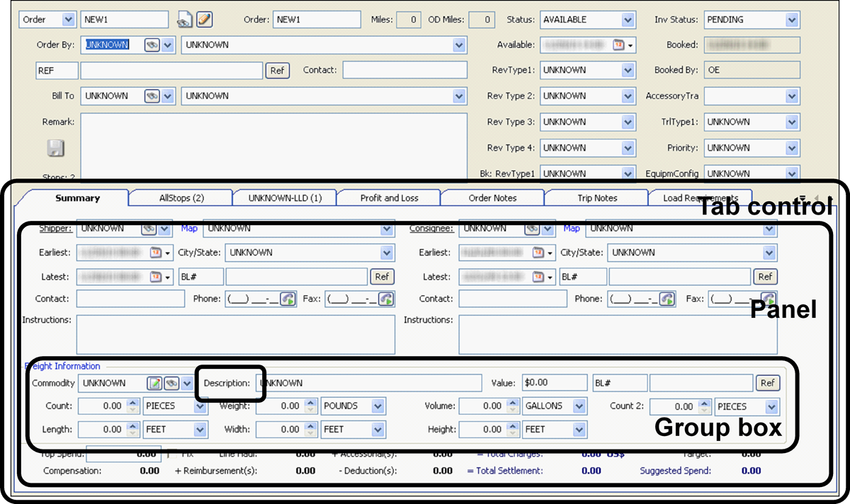The height and width of the screenshot is (504, 850).
Task: Click the pencil edit icon beside NEW1
Action: coord(204,19)
